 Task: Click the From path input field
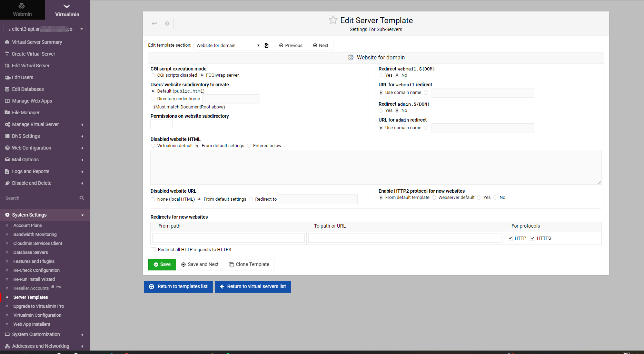(x=228, y=238)
